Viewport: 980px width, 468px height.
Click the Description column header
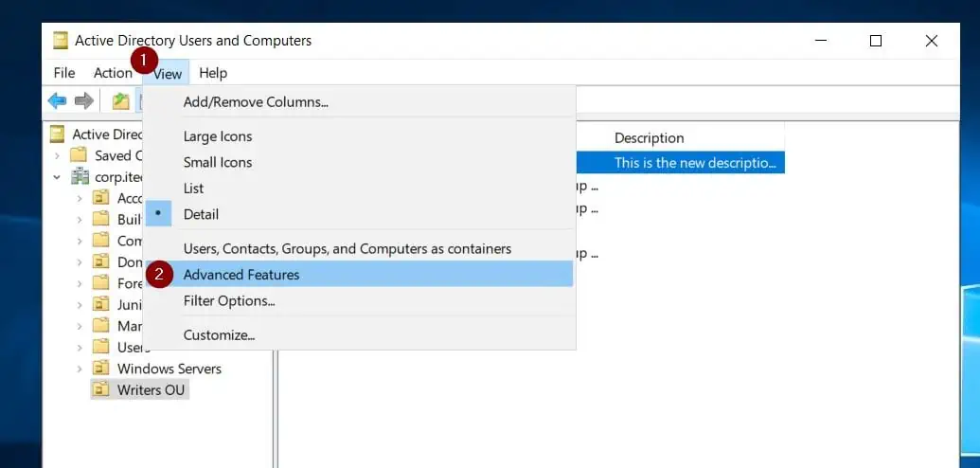(x=649, y=137)
